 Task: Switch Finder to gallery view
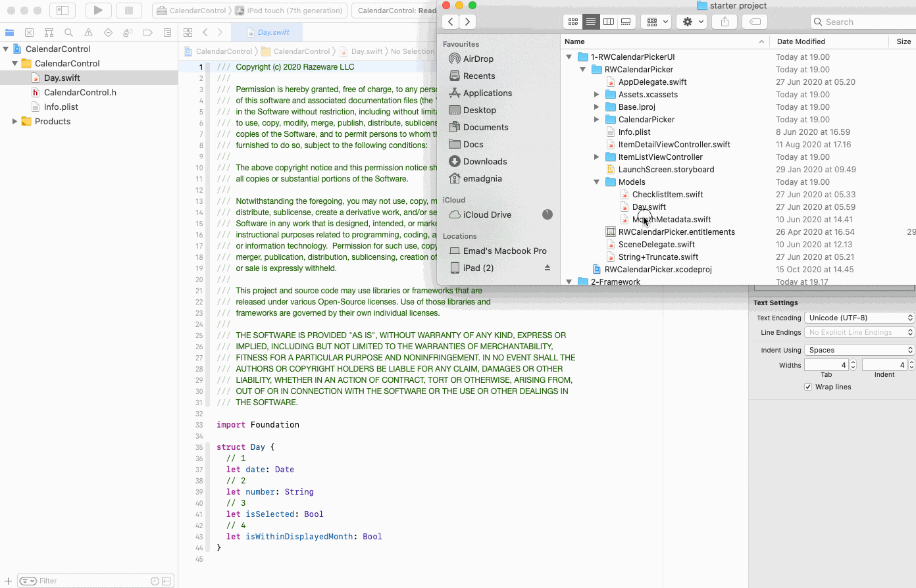pos(626,22)
